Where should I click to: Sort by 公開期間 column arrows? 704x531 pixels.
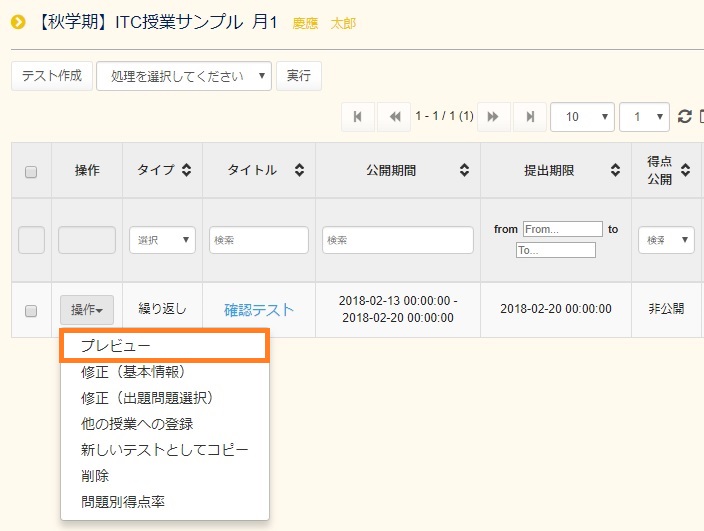click(x=464, y=171)
